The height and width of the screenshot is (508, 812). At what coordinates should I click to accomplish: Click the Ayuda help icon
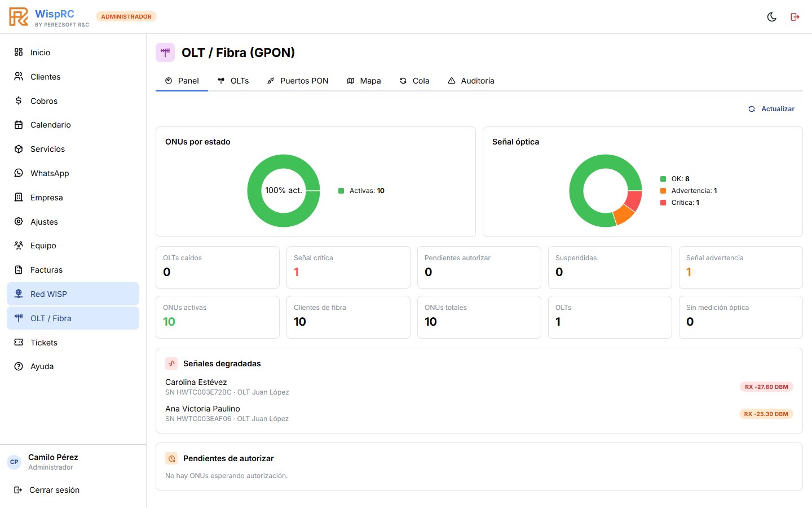coord(19,366)
